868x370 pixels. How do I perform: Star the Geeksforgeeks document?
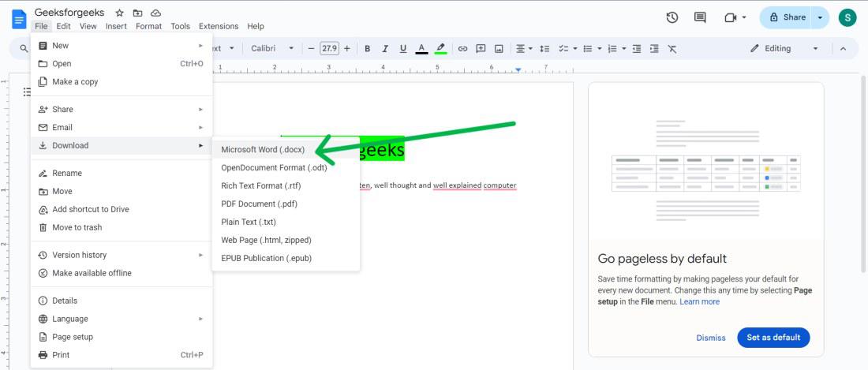point(120,13)
